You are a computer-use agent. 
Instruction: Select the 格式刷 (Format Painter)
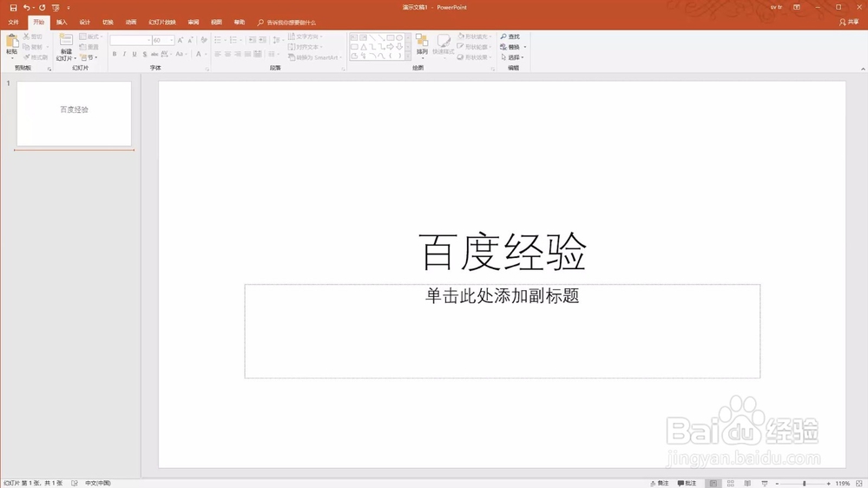tap(35, 57)
